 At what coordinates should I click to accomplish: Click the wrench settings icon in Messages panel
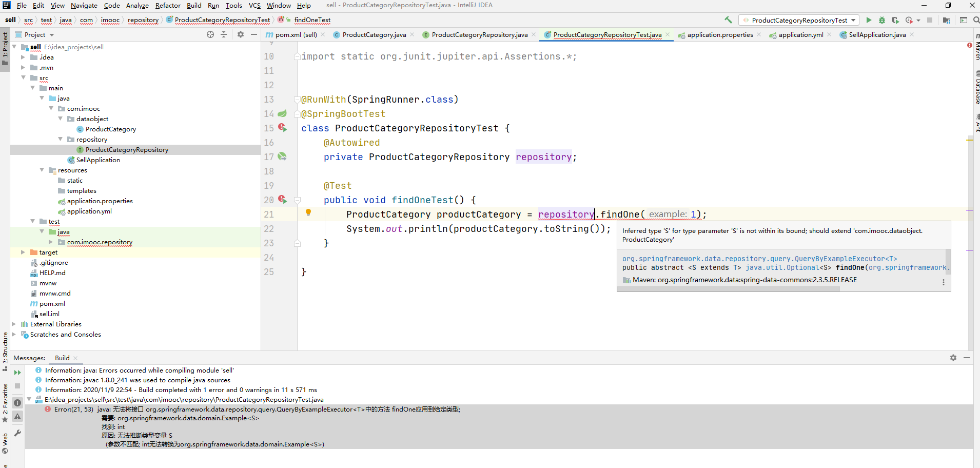17,433
